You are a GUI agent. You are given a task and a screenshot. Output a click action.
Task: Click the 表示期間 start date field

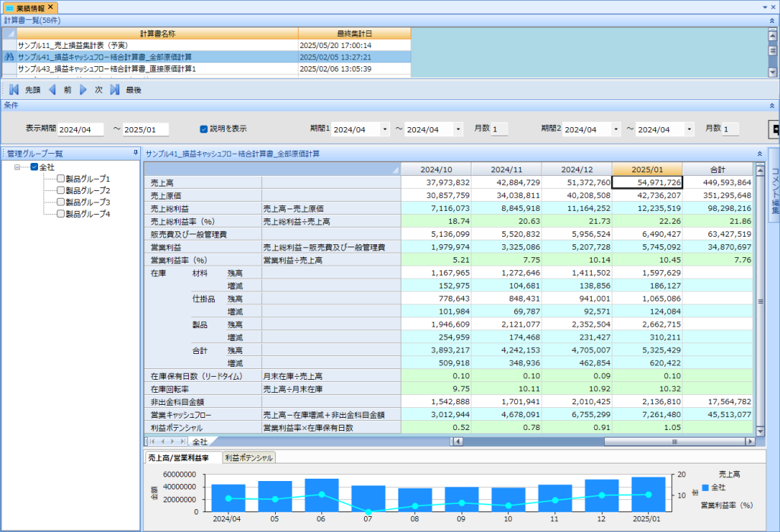click(x=80, y=130)
